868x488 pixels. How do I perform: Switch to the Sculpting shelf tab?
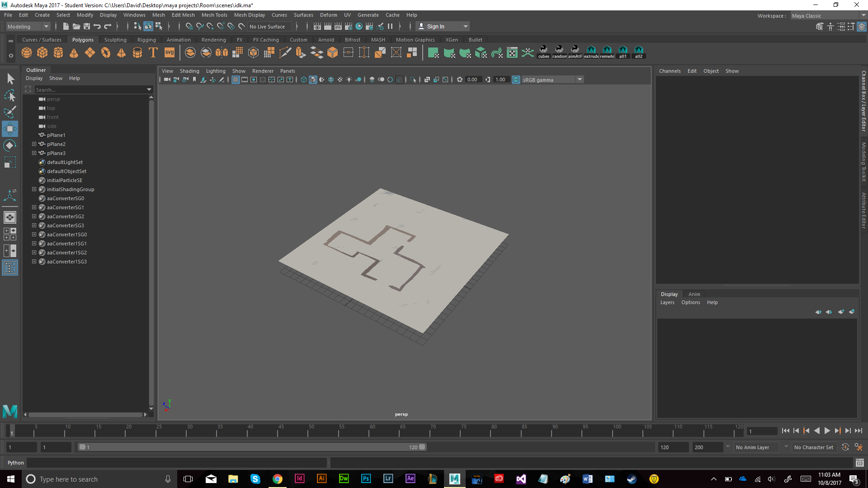coord(115,40)
